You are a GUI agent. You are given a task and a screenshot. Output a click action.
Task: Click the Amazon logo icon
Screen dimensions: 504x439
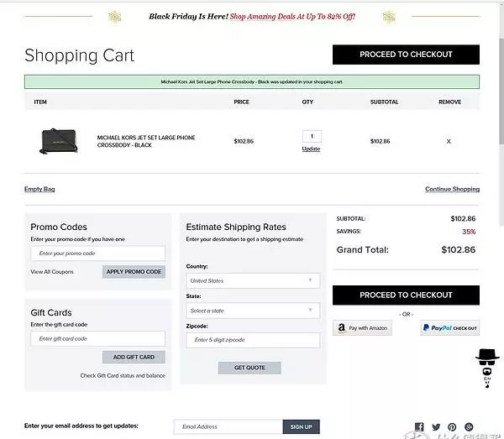pyautogui.click(x=341, y=328)
